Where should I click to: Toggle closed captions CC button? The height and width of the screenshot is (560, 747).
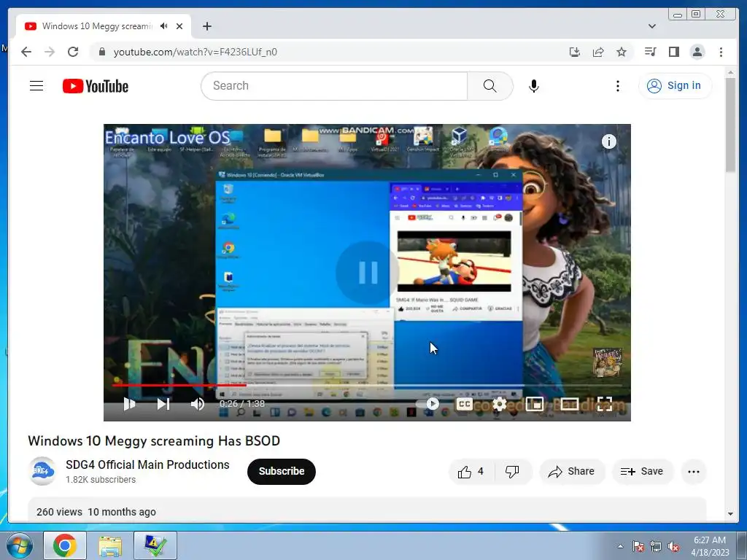click(x=464, y=404)
